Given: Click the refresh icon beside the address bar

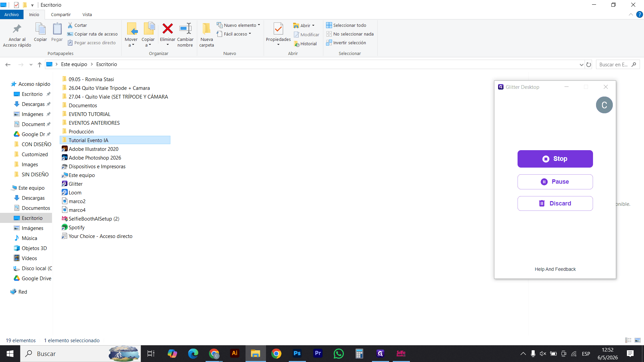Looking at the screenshot, I should pyautogui.click(x=589, y=65).
